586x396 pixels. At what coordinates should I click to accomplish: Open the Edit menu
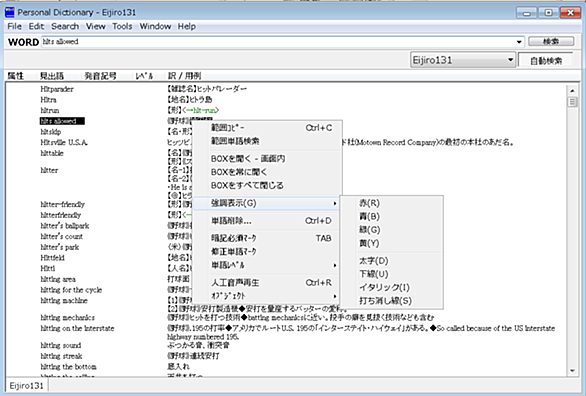36,27
